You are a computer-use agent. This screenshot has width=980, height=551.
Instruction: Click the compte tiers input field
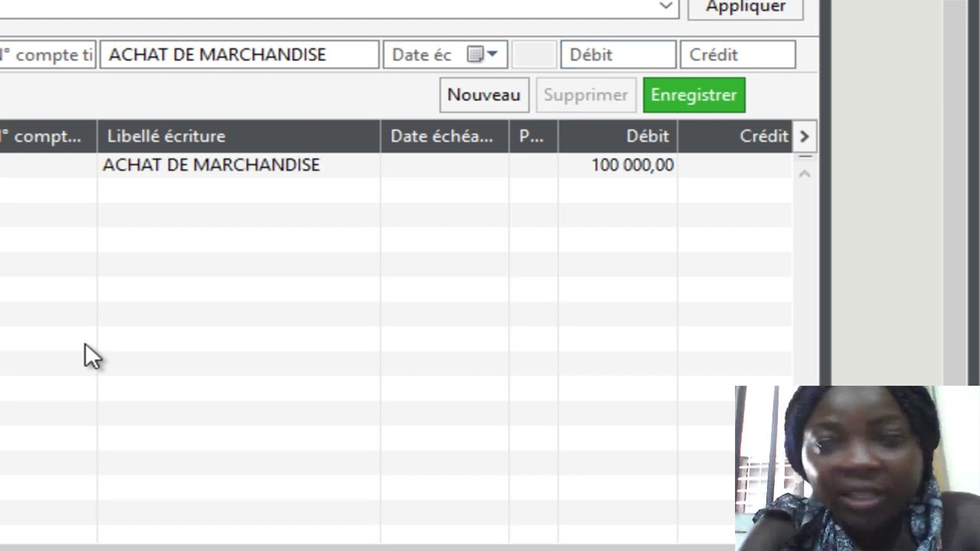(47, 55)
